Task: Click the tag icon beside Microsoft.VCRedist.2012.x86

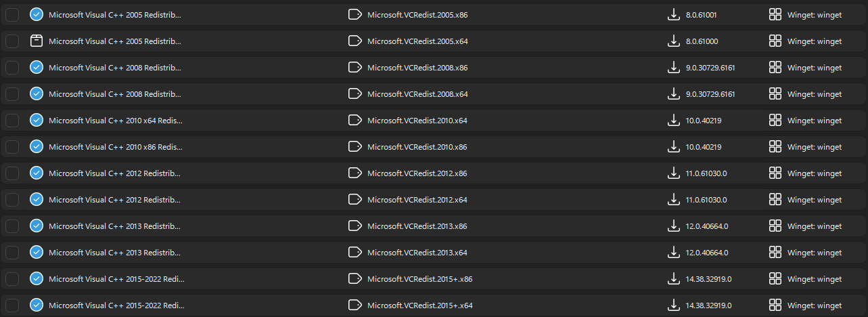Action: click(355, 173)
